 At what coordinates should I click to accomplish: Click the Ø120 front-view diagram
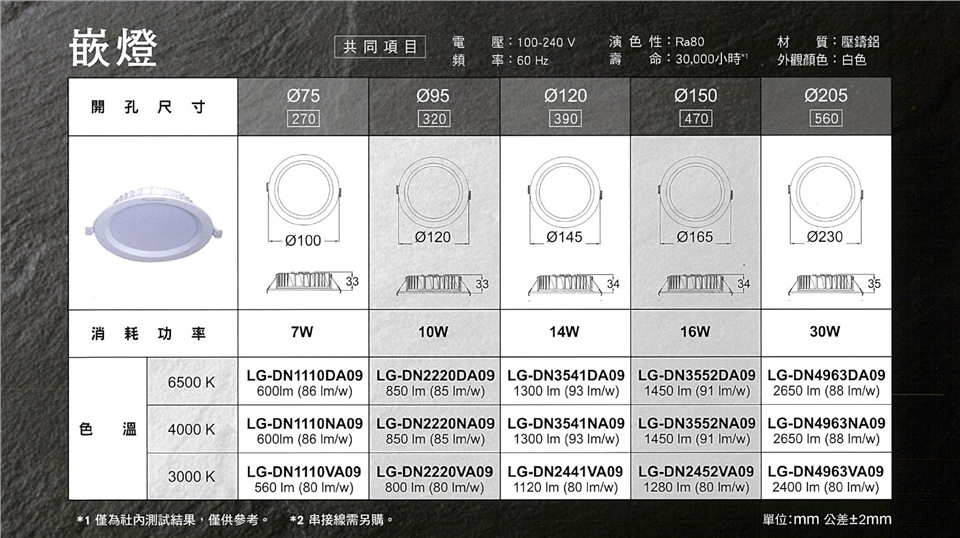[434, 199]
